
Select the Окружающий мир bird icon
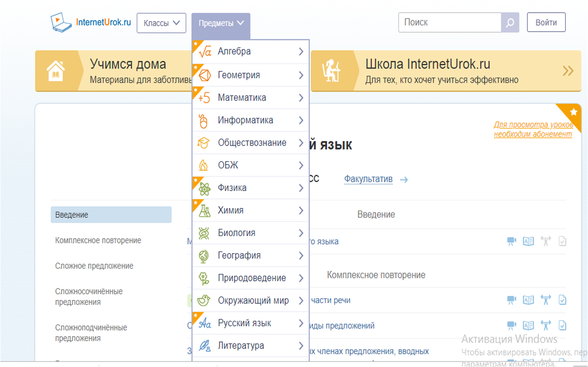point(203,300)
